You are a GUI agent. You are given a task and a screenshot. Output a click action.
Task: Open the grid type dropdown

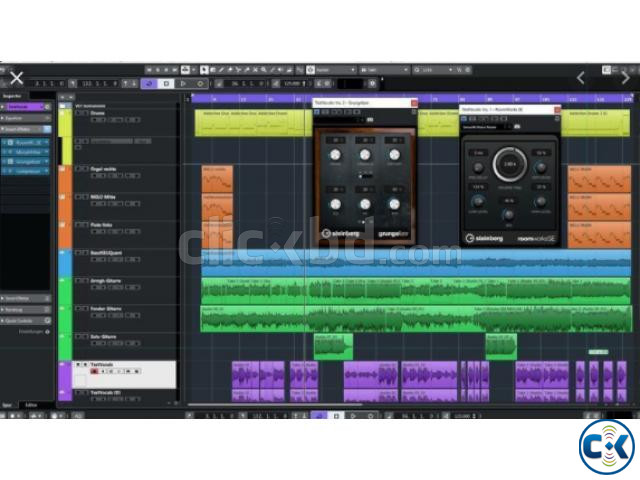(384, 70)
